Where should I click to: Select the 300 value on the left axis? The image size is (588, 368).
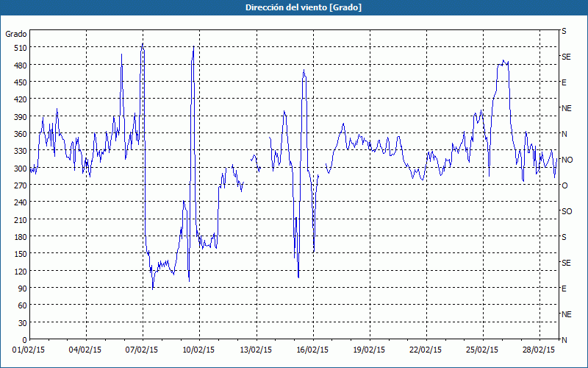(21, 169)
